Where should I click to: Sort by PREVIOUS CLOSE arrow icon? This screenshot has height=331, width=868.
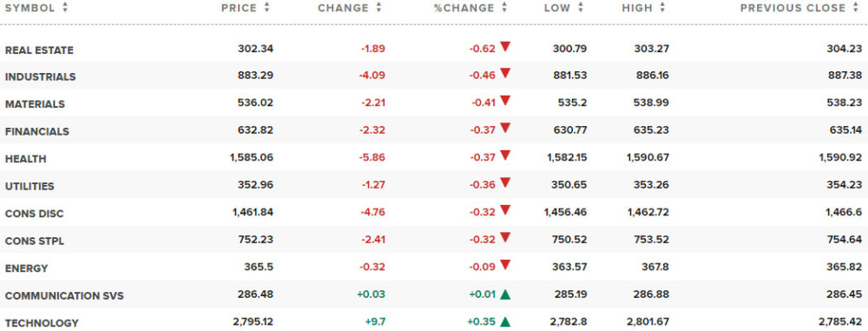[857, 8]
